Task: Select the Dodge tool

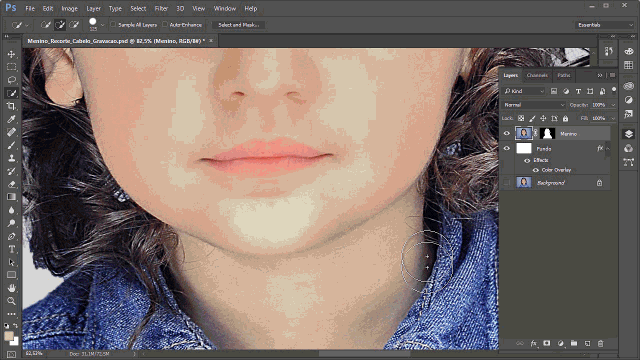Action: (11, 223)
